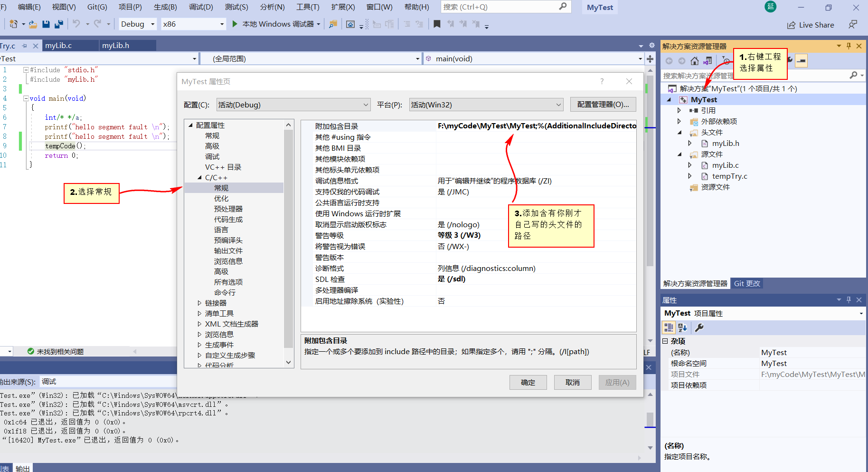
Task: Click the 确定 button
Action: 528,382
